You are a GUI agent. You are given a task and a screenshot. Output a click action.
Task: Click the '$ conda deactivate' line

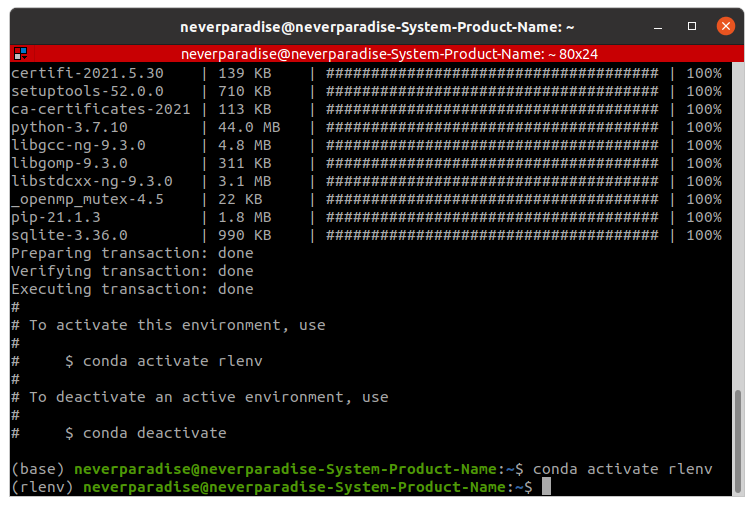146,433
